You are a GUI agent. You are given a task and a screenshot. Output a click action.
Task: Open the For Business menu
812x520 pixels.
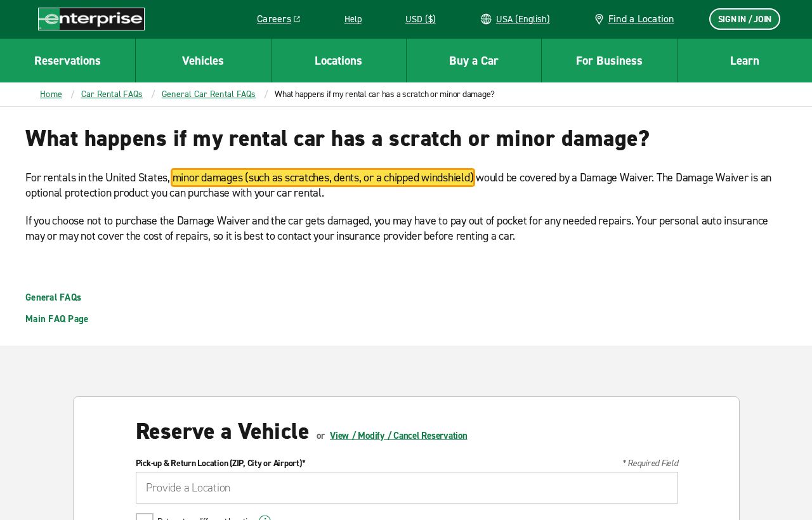[x=609, y=61]
